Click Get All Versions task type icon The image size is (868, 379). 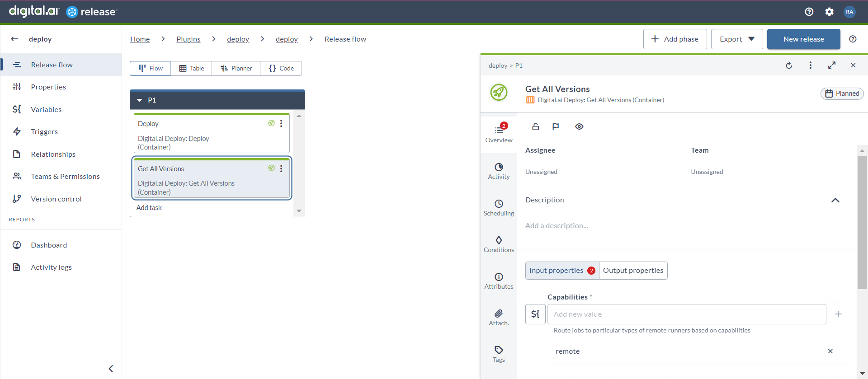coord(271,168)
